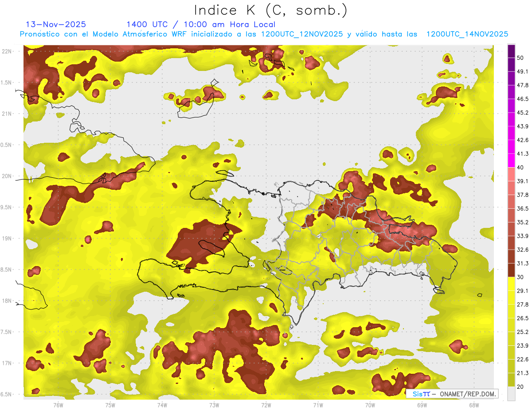
Task: Click the '29.1' colorbar label
Action: coord(523,290)
